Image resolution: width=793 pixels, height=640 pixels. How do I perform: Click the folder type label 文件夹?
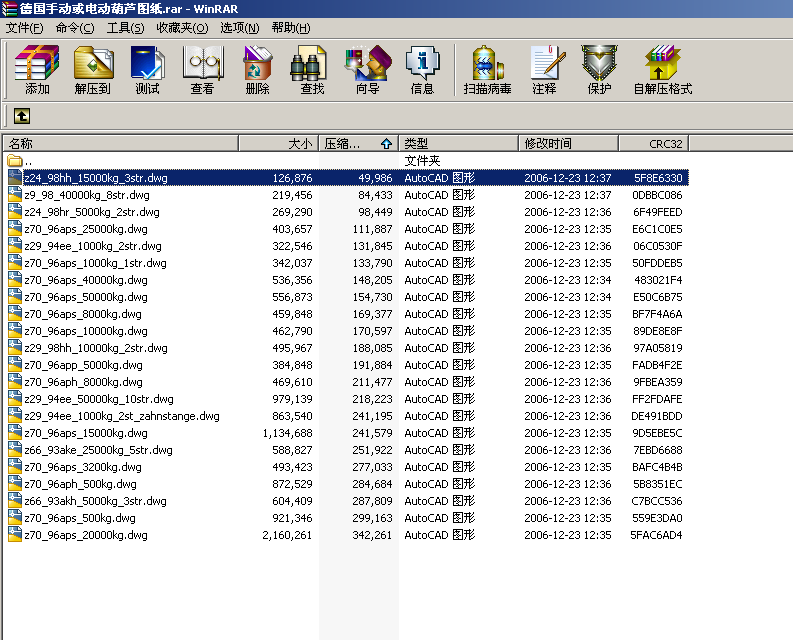click(422, 161)
